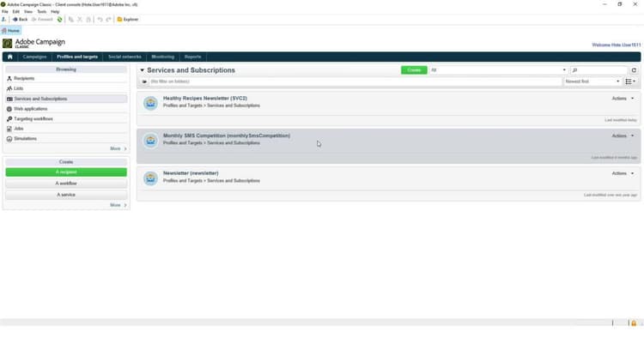
Task: Click the A workflow button
Action: click(x=66, y=184)
